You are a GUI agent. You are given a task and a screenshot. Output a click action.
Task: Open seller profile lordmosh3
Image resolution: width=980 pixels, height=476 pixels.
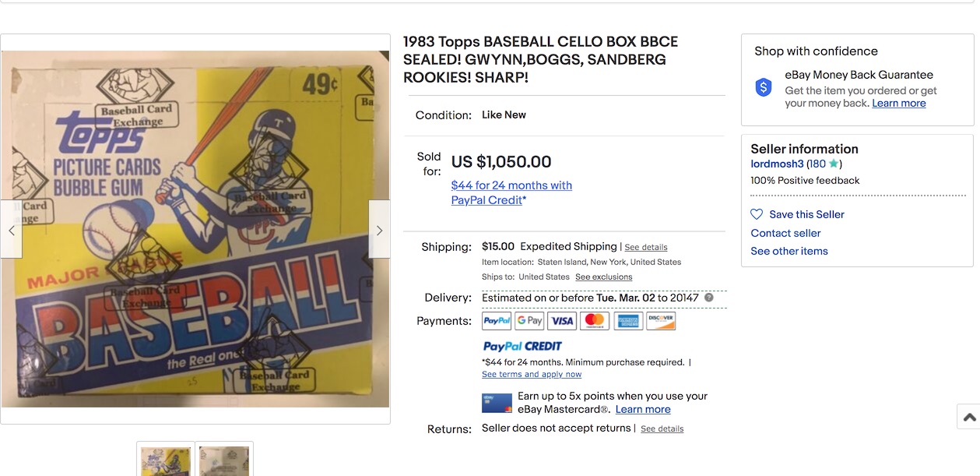pyautogui.click(x=777, y=164)
